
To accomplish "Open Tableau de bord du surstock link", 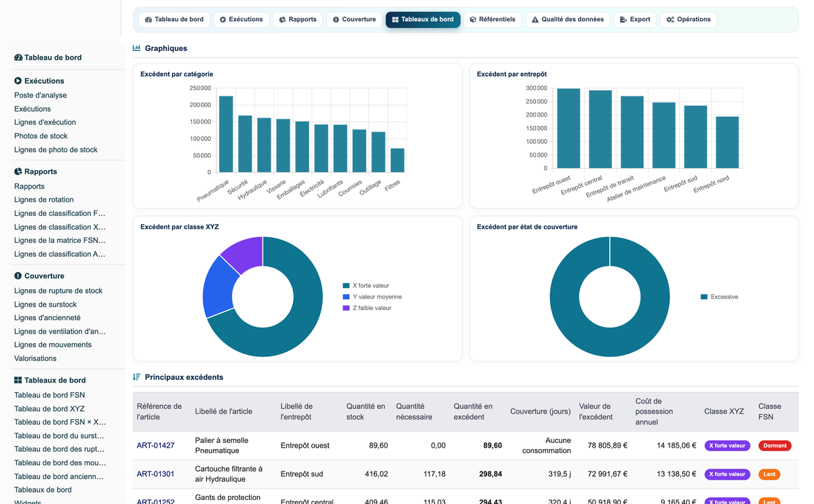I will click(60, 436).
